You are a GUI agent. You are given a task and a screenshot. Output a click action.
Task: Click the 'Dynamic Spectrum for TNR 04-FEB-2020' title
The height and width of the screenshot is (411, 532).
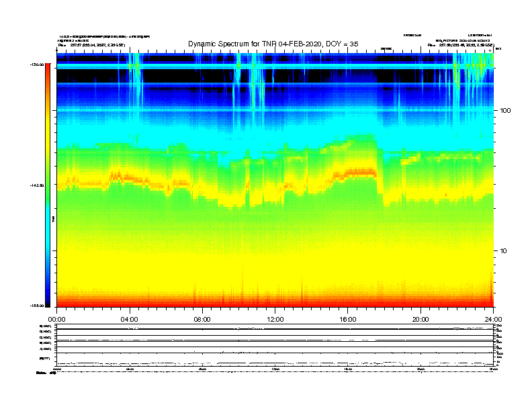273,44
